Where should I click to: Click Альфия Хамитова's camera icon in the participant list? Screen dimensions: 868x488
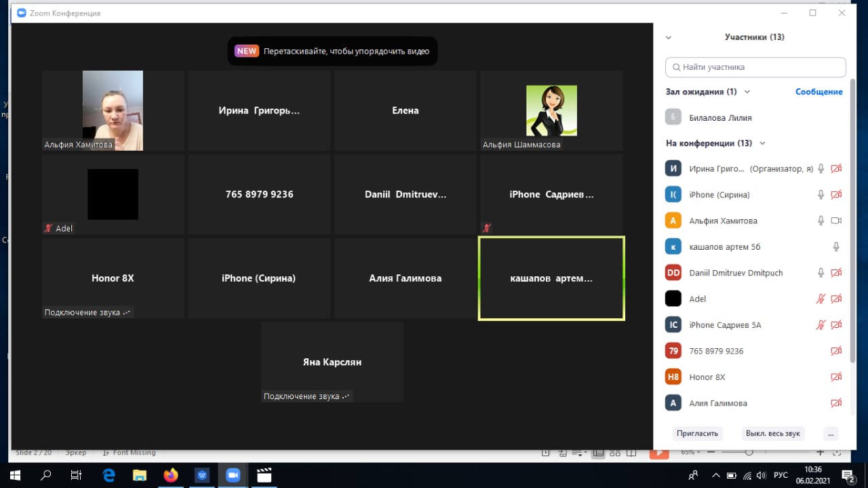(x=836, y=221)
